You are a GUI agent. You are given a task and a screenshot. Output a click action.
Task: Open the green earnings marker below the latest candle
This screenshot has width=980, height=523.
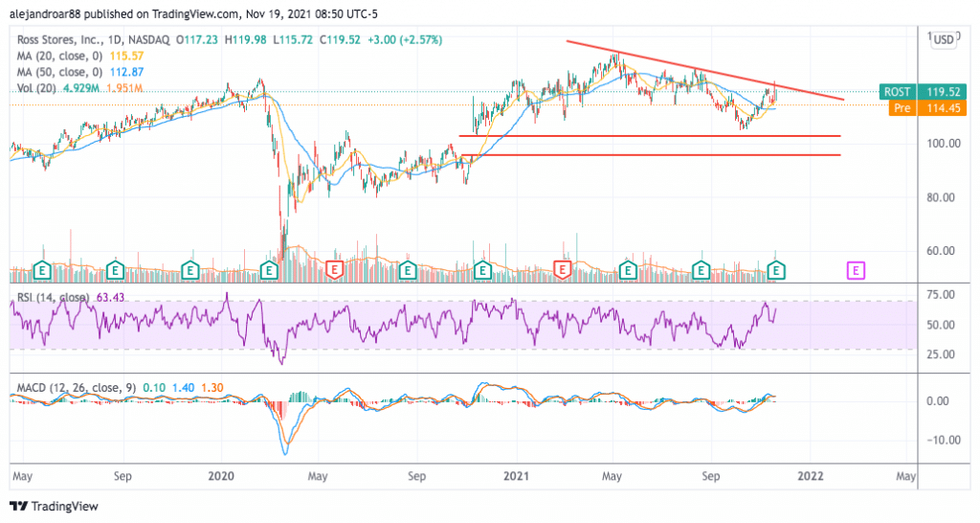point(776,271)
